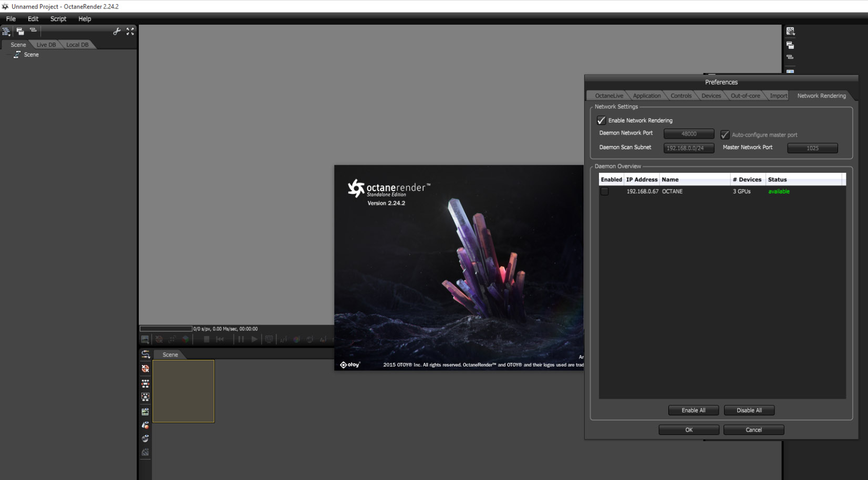Click expand-all icon in node inspector sidebar
This screenshot has height=480, width=868.
click(790, 46)
